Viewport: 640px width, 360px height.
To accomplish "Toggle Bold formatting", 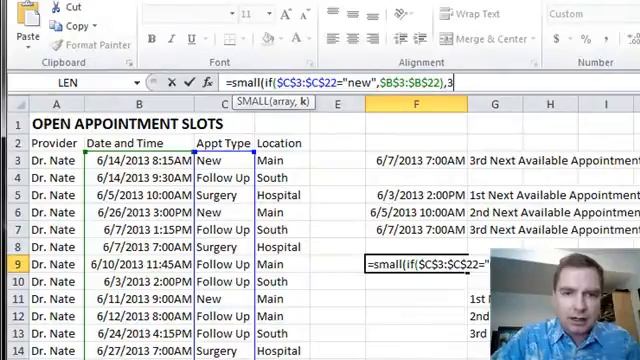I will click(x=152, y=39).
